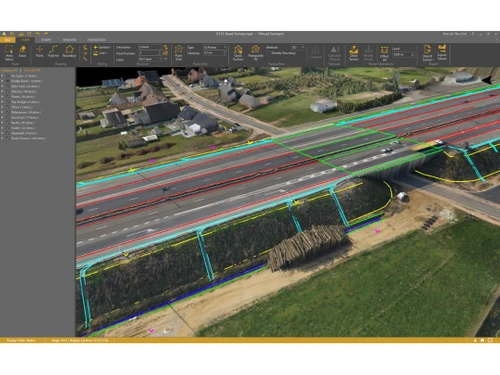Activate the Point drawing tool

tap(39, 52)
